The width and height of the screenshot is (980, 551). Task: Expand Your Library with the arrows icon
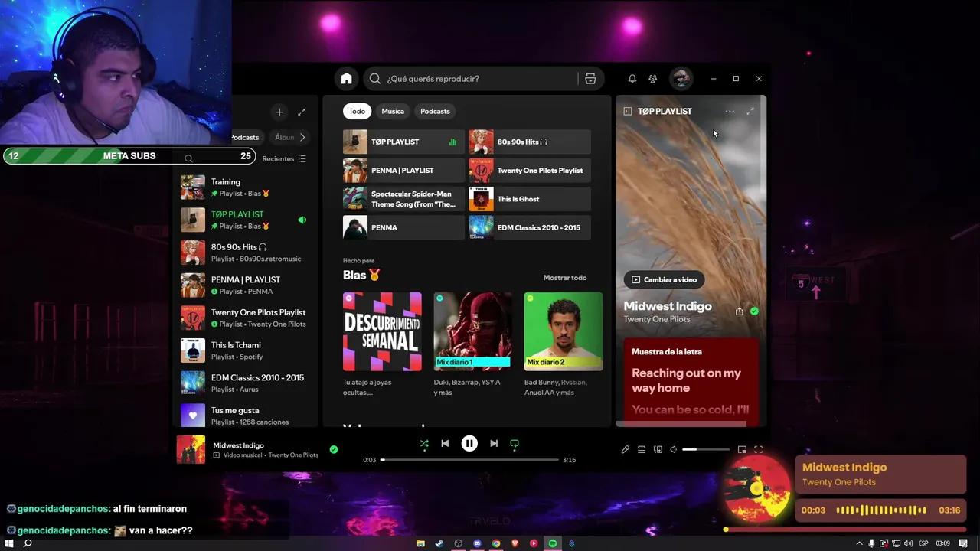[302, 112]
